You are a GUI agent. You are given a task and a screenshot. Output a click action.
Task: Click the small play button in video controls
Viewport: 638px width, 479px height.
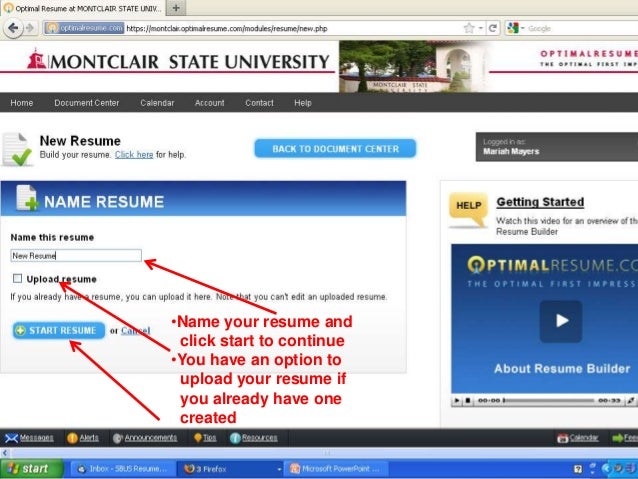click(x=457, y=400)
